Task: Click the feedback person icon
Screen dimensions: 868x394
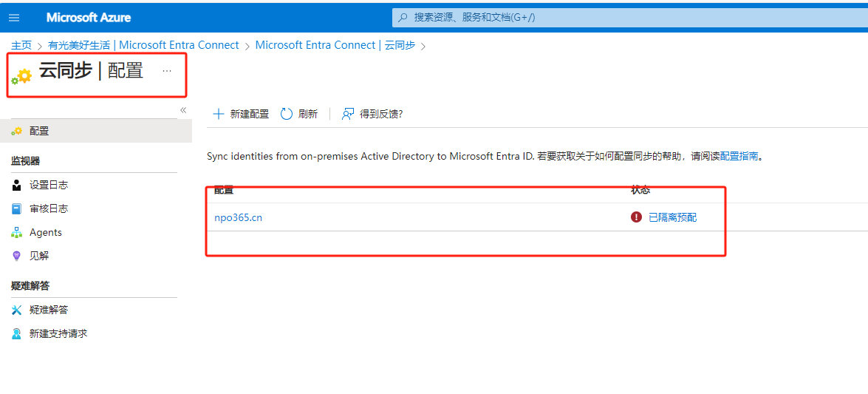Action: click(x=348, y=114)
